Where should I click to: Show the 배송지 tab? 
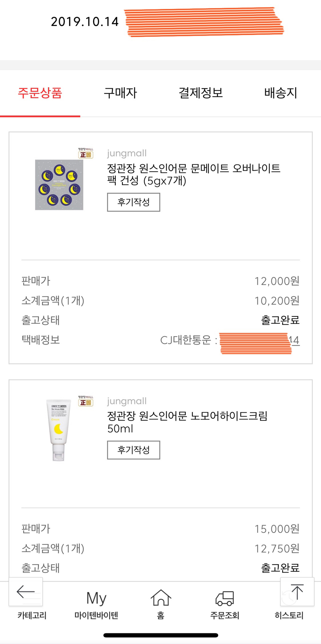(x=281, y=93)
